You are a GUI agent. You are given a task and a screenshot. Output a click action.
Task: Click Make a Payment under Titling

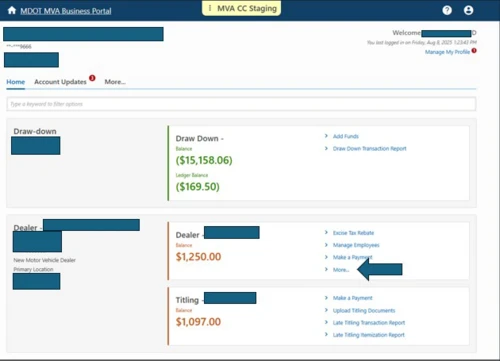353,298
